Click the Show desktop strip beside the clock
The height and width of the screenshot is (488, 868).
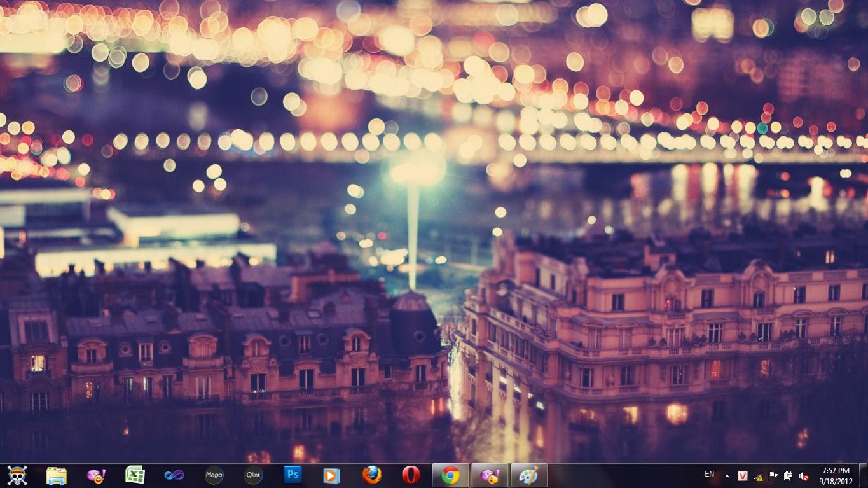tap(863, 476)
